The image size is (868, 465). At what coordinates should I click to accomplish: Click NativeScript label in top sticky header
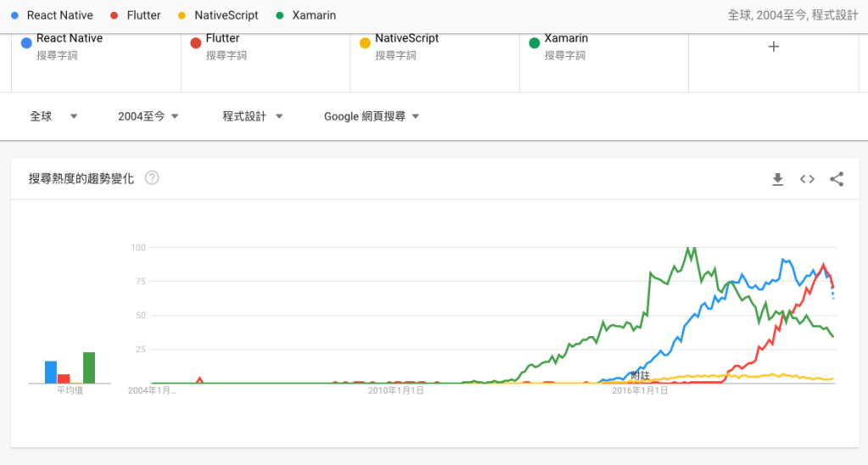[x=225, y=15]
